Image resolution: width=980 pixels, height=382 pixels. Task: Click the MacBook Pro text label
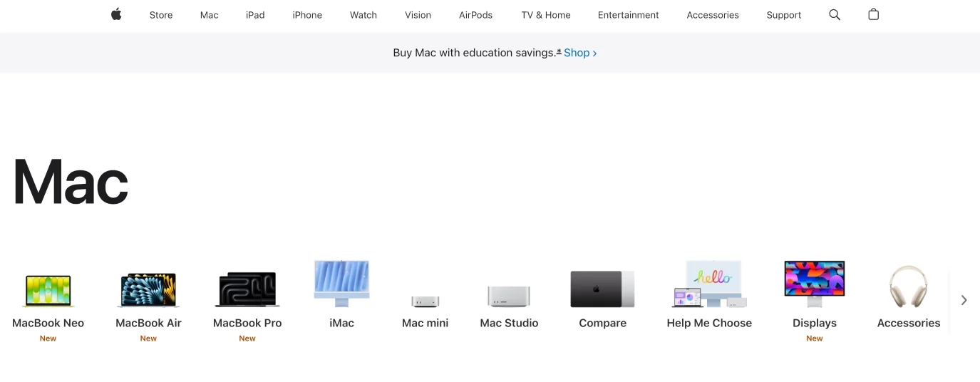point(247,323)
